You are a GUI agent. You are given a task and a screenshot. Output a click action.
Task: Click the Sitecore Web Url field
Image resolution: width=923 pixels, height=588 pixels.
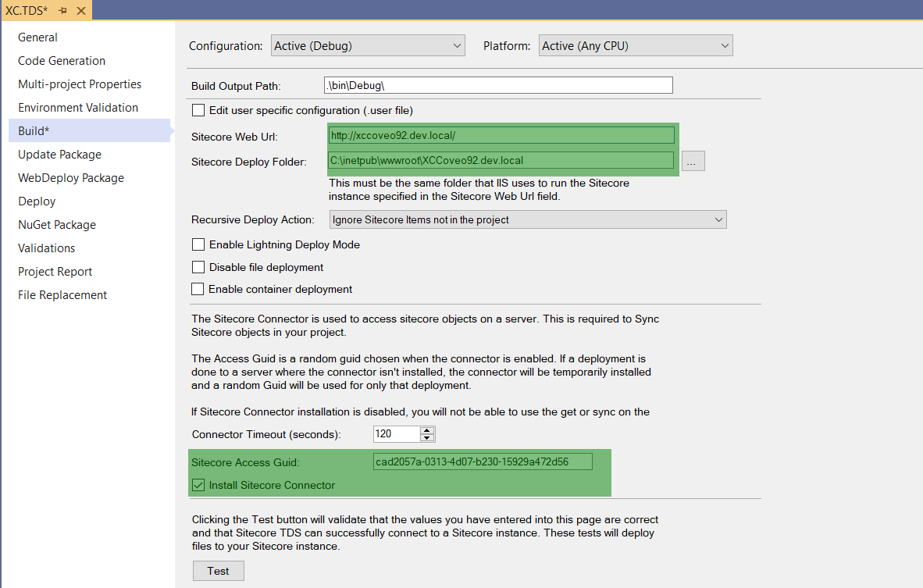pos(501,135)
